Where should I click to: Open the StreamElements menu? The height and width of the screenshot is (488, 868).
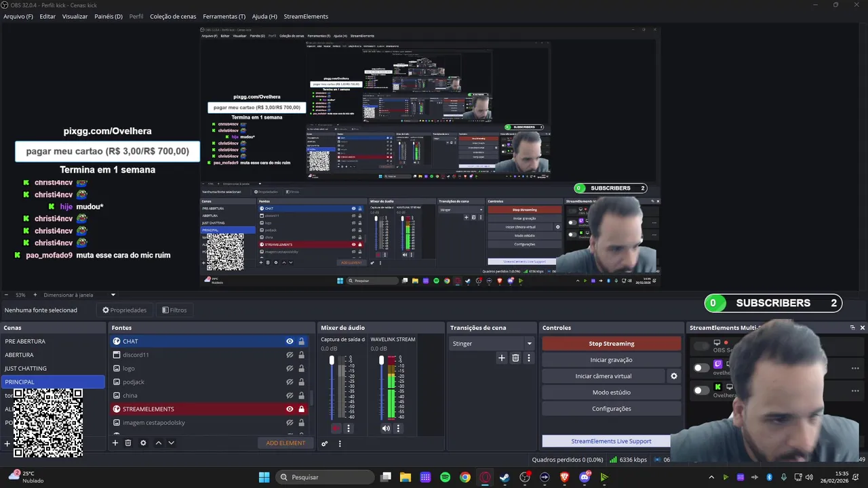(306, 16)
